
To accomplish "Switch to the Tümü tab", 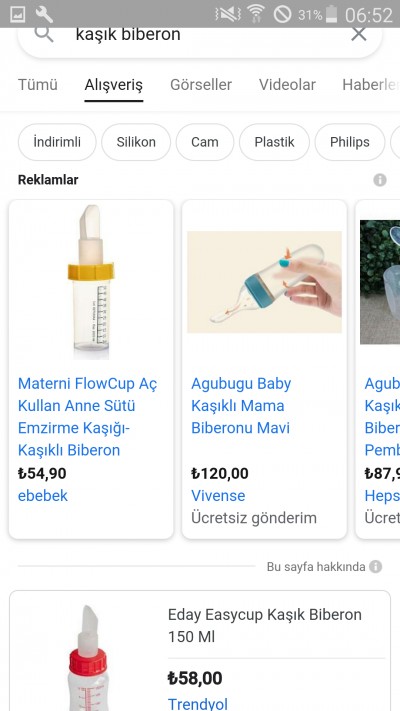I will (38, 85).
